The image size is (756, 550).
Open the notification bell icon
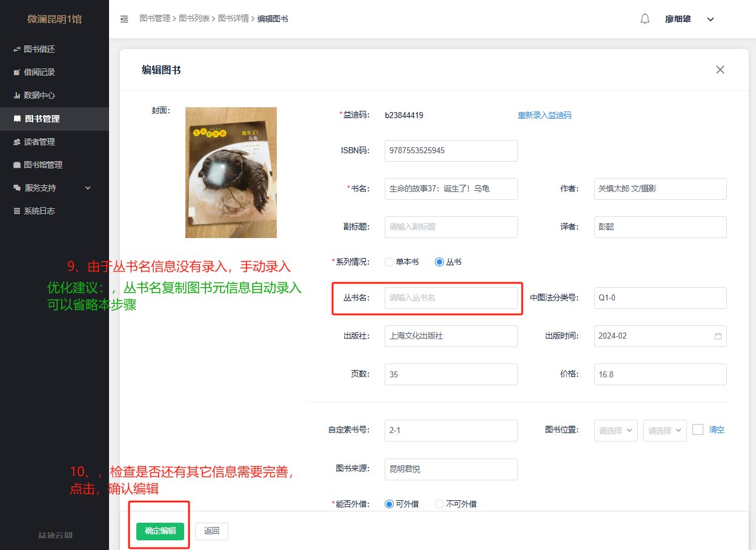coord(645,19)
